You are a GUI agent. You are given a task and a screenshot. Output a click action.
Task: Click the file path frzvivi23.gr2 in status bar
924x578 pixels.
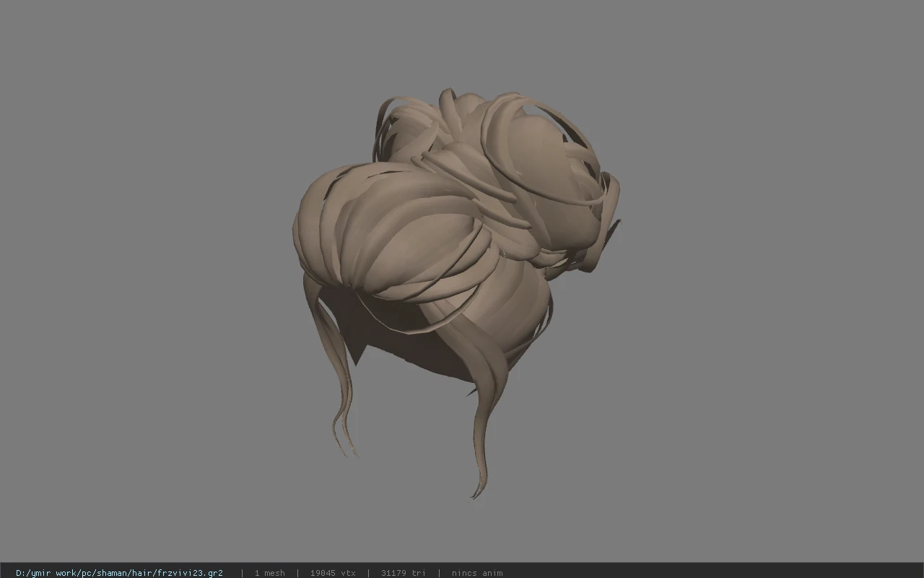[x=119, y=573]
